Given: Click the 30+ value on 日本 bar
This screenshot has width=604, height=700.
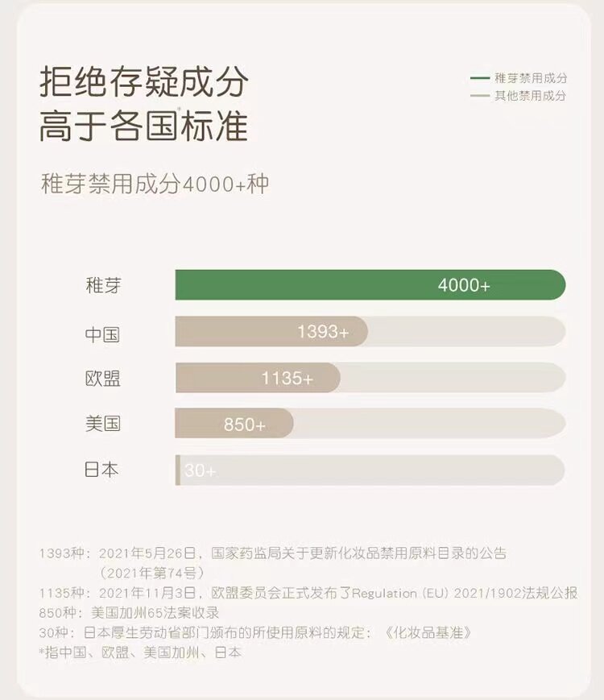Looking at the screenshot, I should click(x=200, y=470).
